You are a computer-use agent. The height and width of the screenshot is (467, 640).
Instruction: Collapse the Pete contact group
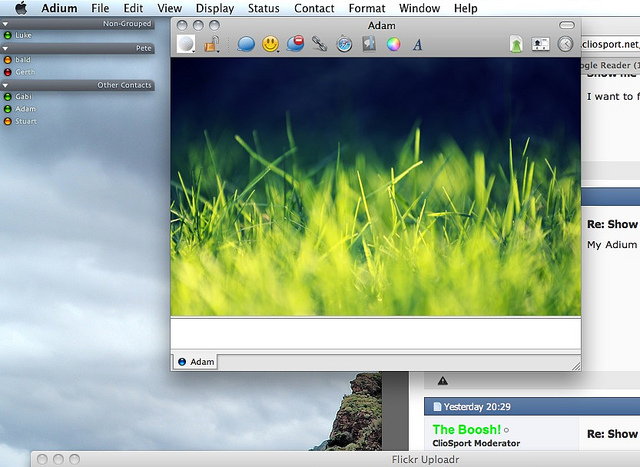[x=6, y=47]
